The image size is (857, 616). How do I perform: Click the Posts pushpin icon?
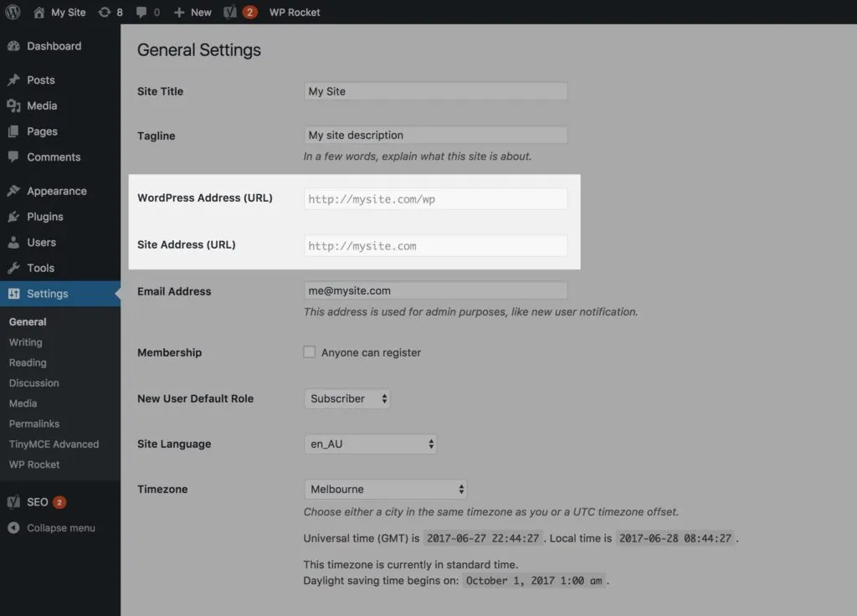tap(13, 80)
